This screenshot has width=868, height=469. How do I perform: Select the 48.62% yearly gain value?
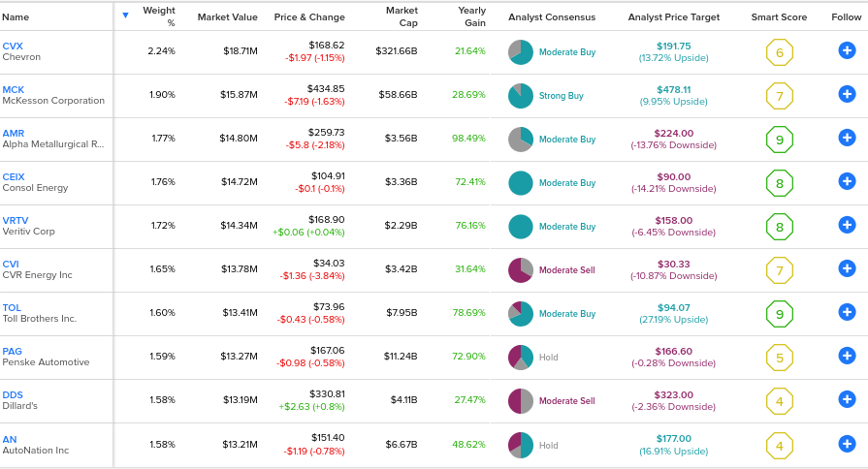coord(468,444)
